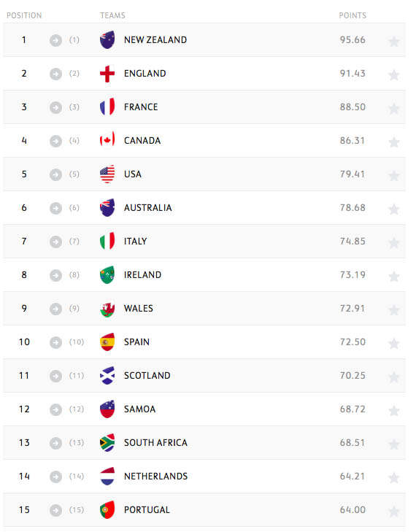416x532 pixels.
Task: Mark Netherlands as favorite with star
Action: coord(394,478)
